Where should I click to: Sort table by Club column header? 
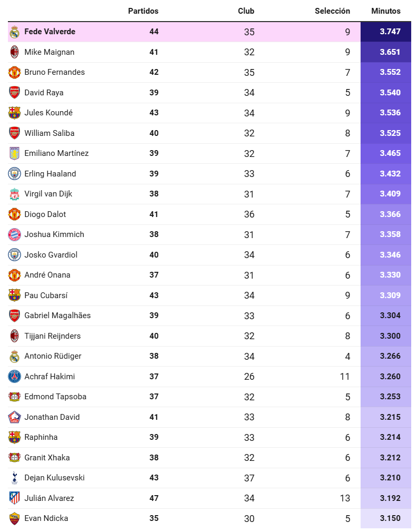click(246, 11)
